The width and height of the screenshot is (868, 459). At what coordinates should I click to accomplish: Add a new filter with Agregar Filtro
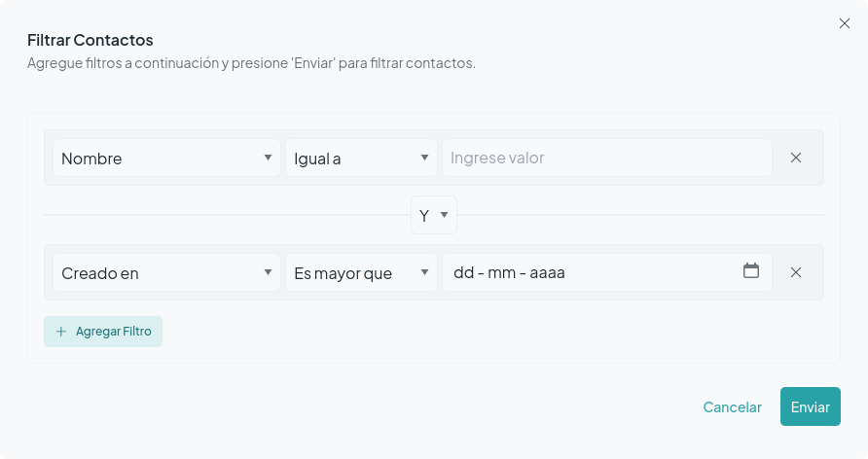tap(103, 332)
